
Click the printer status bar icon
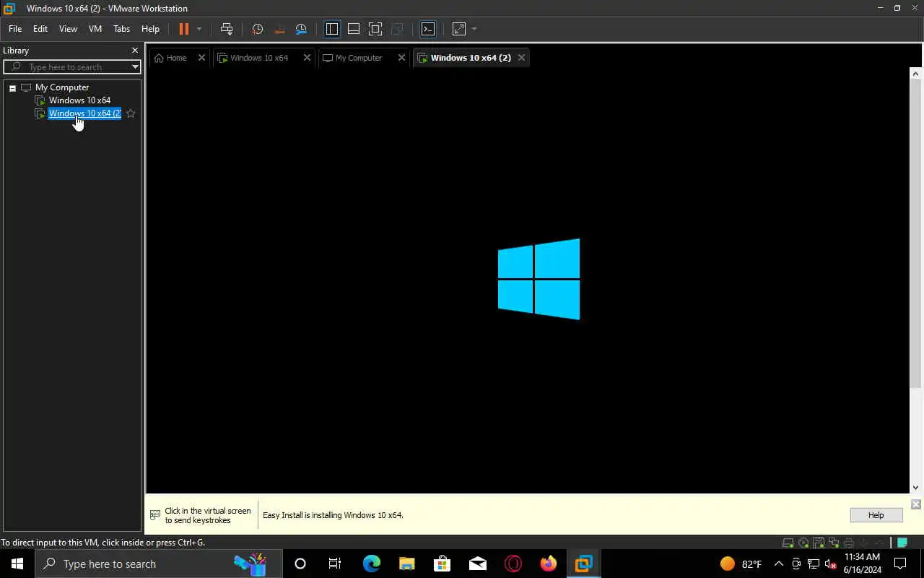tap(849, 543)
